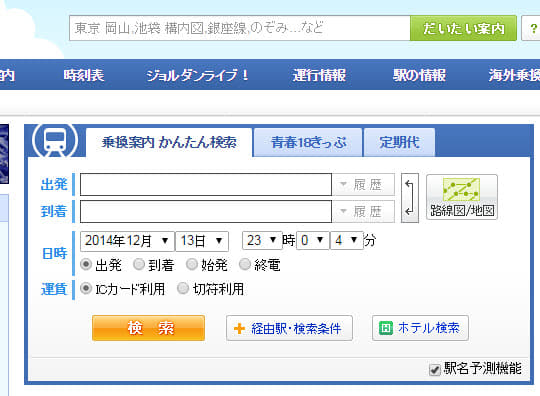
Task: Select the 始発 first-train radio button
Action: 192,264
